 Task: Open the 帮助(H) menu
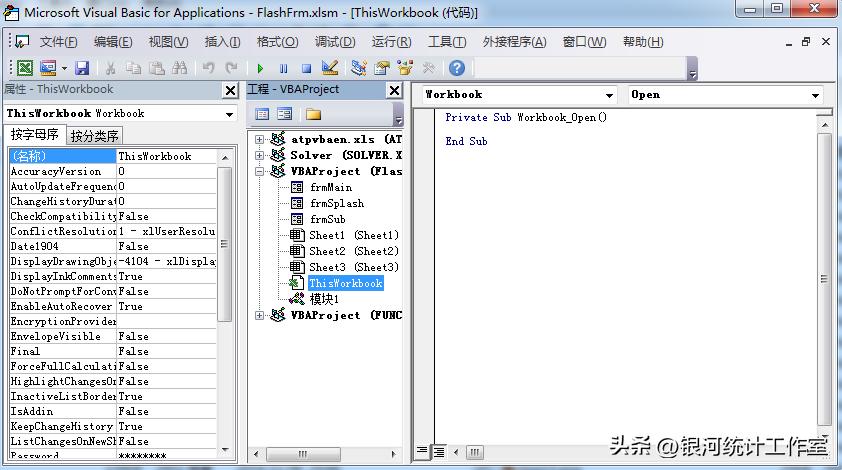643,42
